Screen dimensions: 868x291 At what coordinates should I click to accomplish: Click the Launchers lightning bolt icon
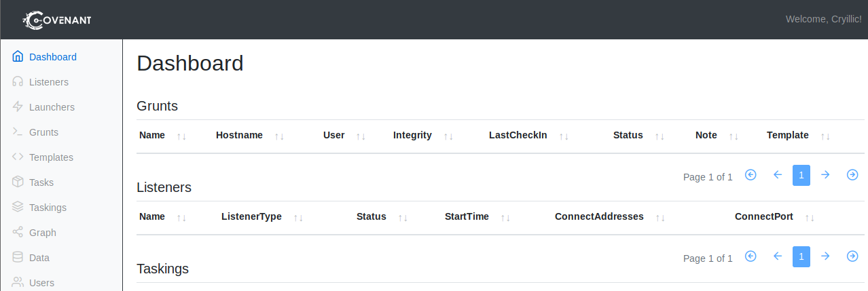[18, 107]
